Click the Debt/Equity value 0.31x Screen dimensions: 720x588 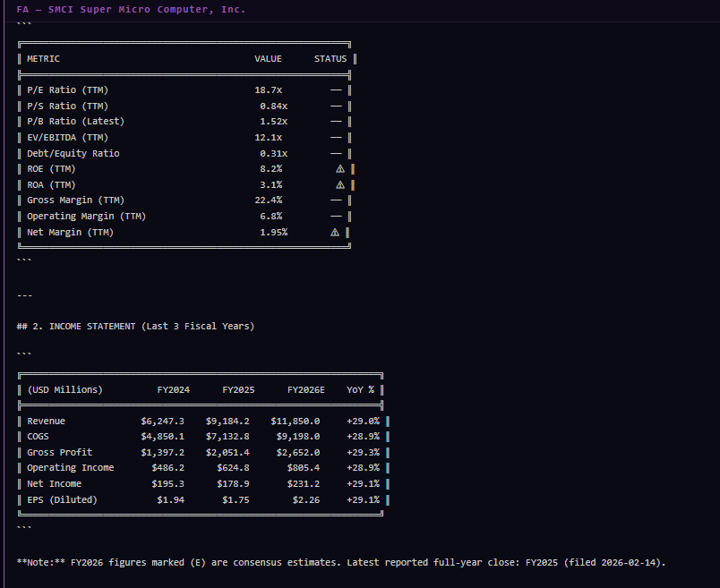274,153
